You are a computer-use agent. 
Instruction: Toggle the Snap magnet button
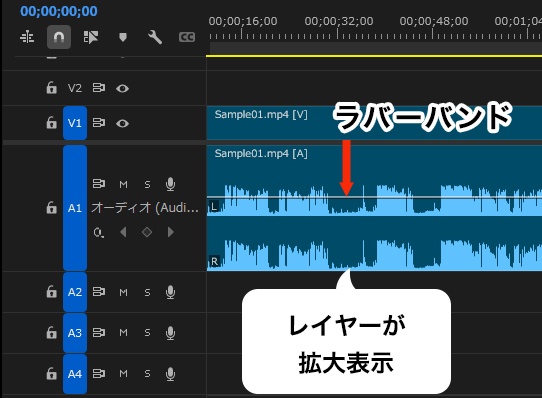coord(59,37)
